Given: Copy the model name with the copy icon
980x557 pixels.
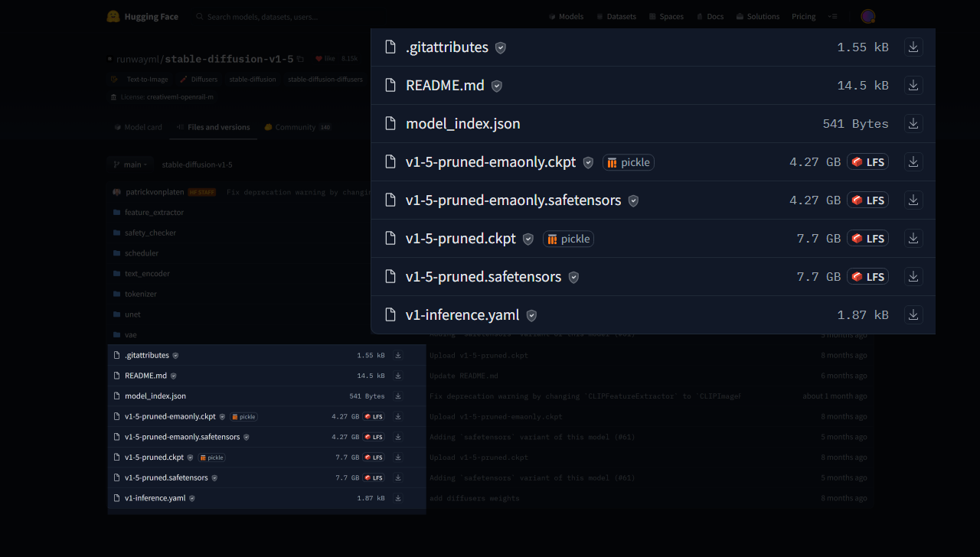Looking at the screenshot, I should [300, 59].
